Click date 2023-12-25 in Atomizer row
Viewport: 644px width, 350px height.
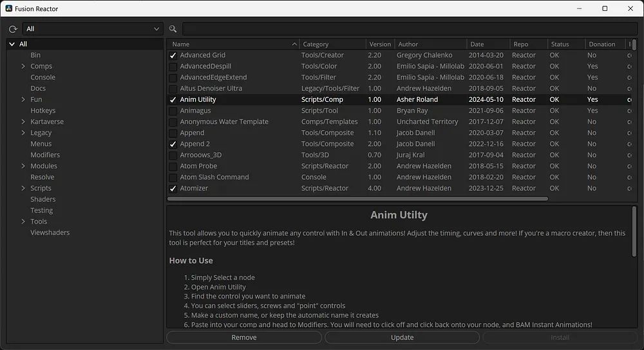[486, 188]
